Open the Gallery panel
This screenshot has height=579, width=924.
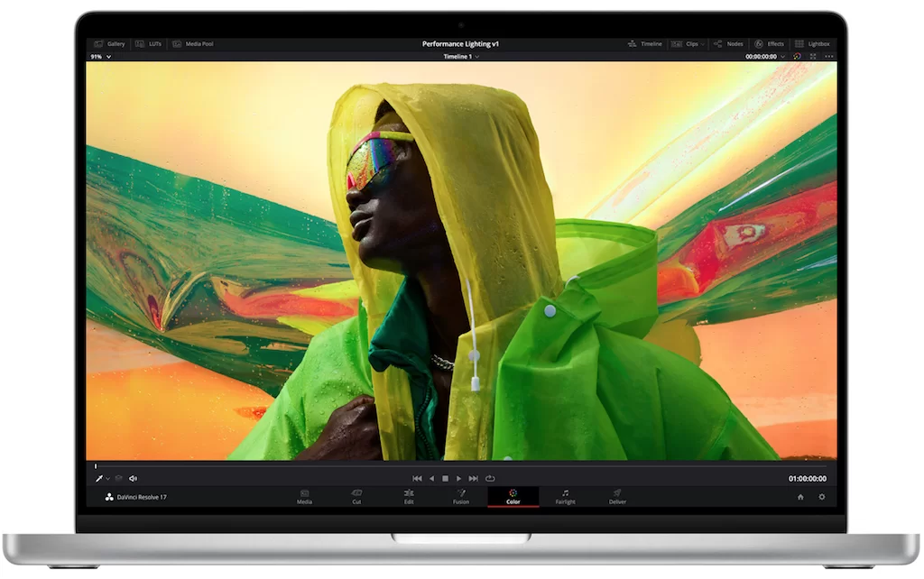pos(110,43)
